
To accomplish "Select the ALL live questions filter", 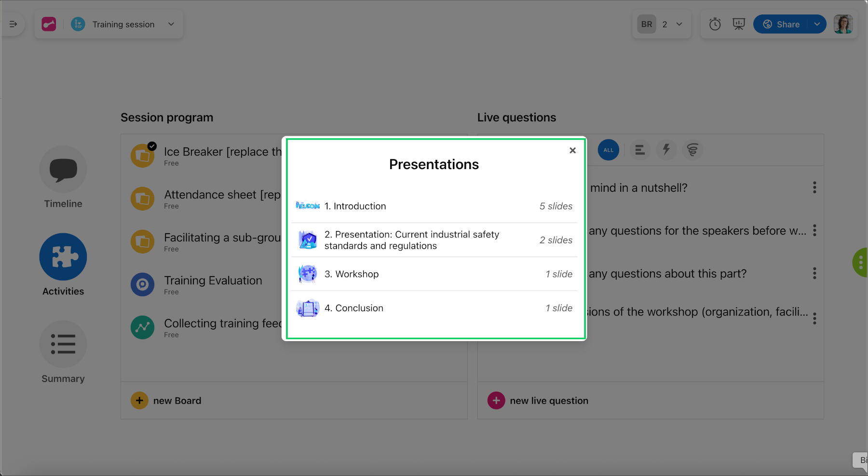I will point(609,150).
